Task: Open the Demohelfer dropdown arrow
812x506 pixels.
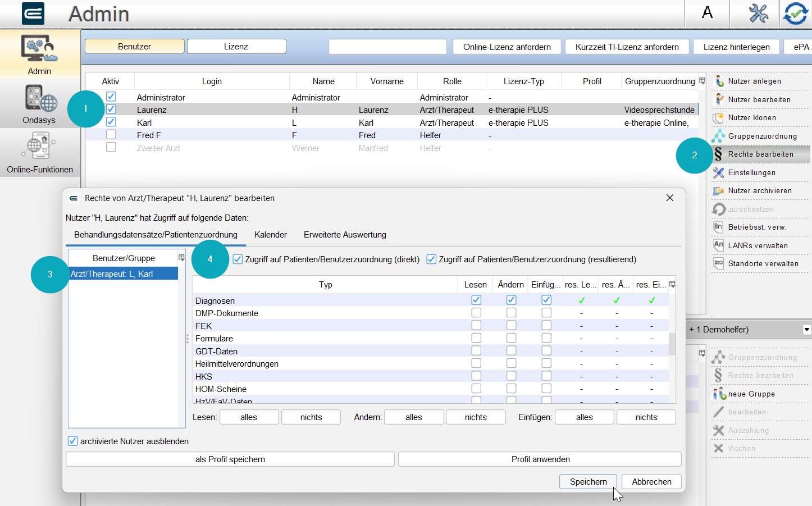Action: coord(807,330)
